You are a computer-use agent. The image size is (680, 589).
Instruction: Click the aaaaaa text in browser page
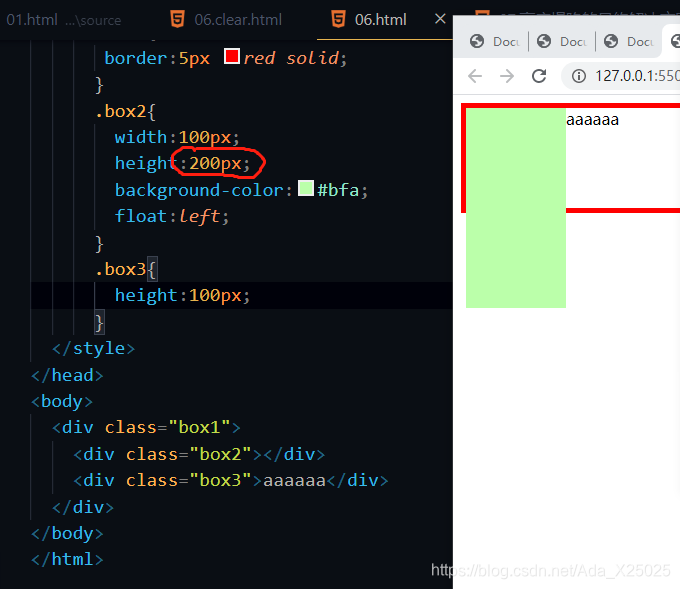(x=592, y=120)
